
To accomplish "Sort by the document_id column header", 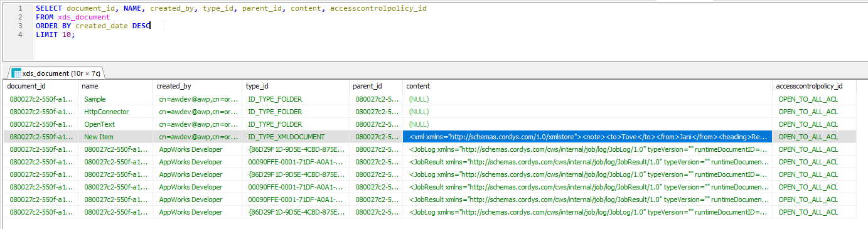I will click(x=41, y=86).
